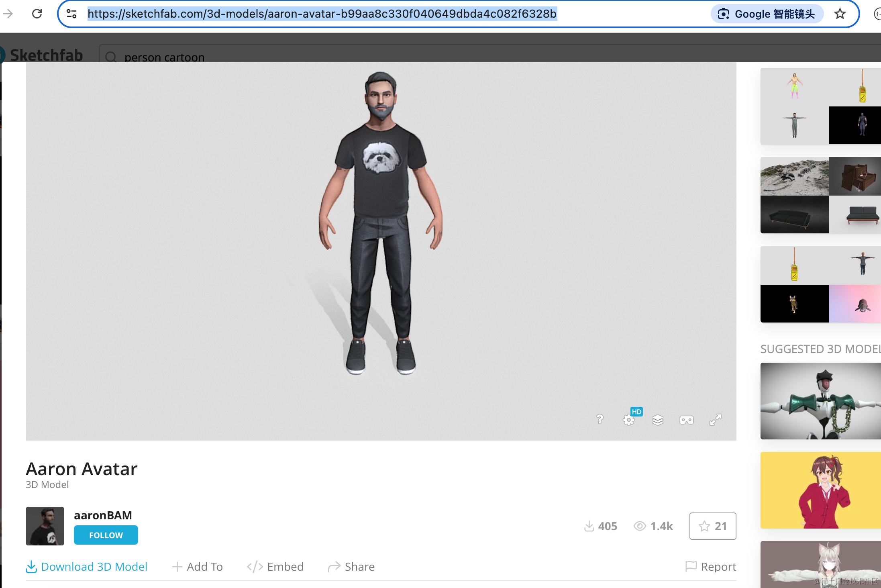Image resolution: width=881 pixels, height=588 pixels.
Task: Bookmark this page with the star icon
Action: pos(840,14)
